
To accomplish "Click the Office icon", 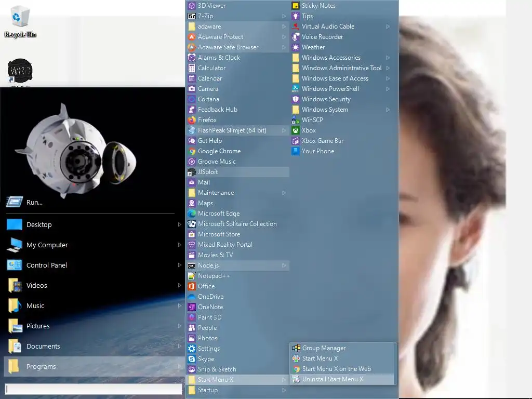I will 192,286.
